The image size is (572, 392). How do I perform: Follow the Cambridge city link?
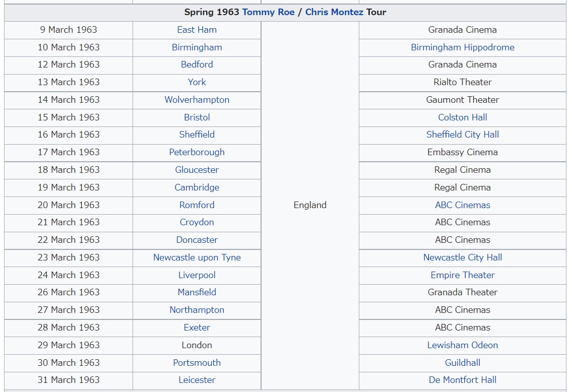pyautogui.click(x=197, y=187)
